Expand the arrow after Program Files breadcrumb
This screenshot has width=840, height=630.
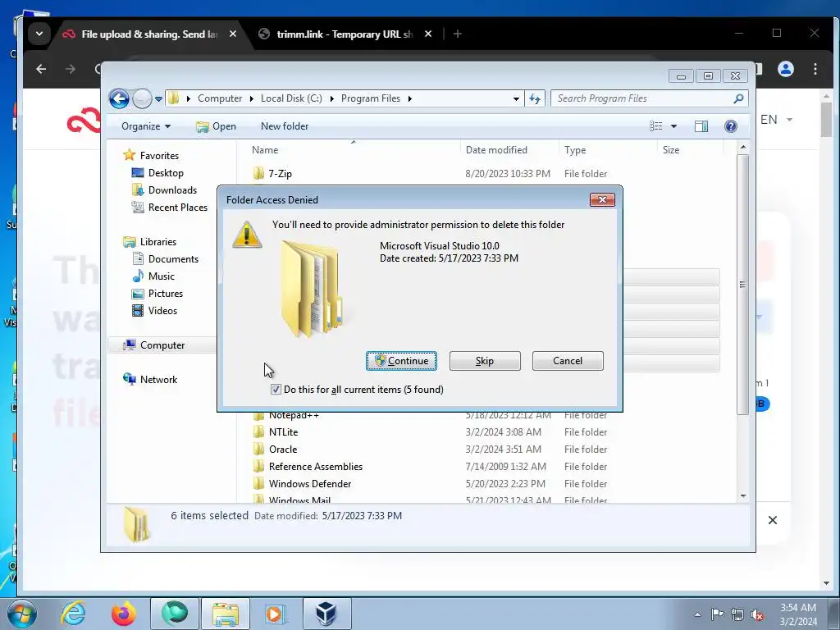(x=410, y=98)
